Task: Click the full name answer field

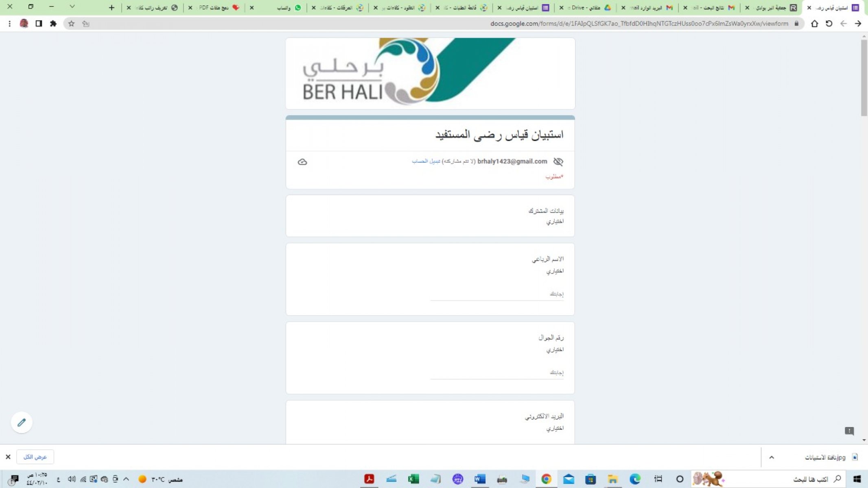Action: [497, 294]
